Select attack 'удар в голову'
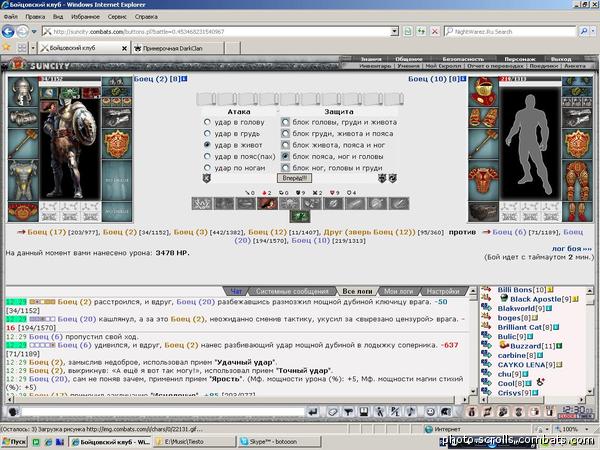This screenshot has width=600, height=450. point(207,122)
